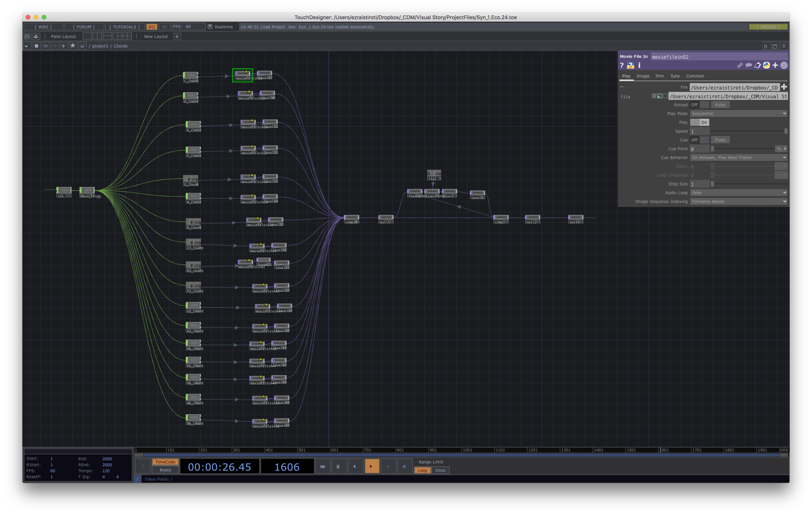Image resolution: width=812 pixels, height=515 pixels.
Task: Click the pane type square icon in path bar
Action: pyautogui.click(x=36, y=46)
